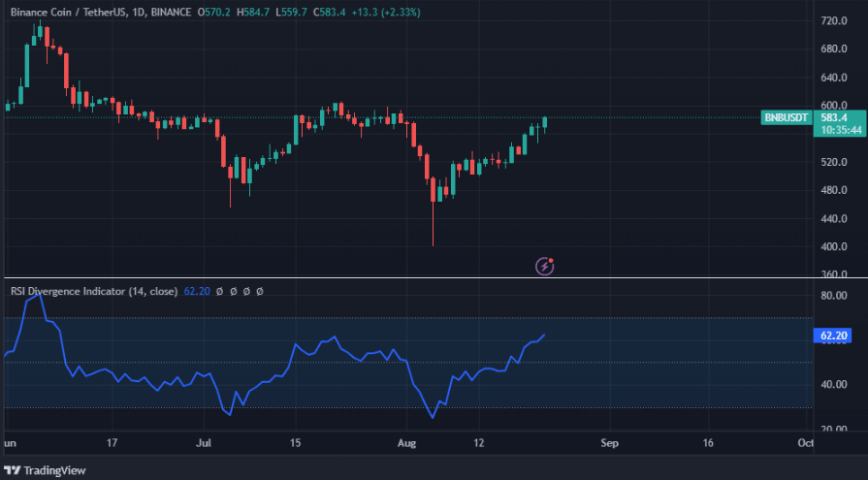The image size is (868, 480).
Task: Select the BNBUSDT price label tag
Action: 786,117
